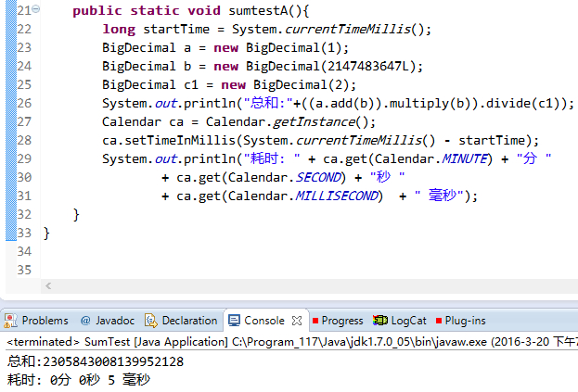Click the 'public static void' keywords

click(147, 10)
